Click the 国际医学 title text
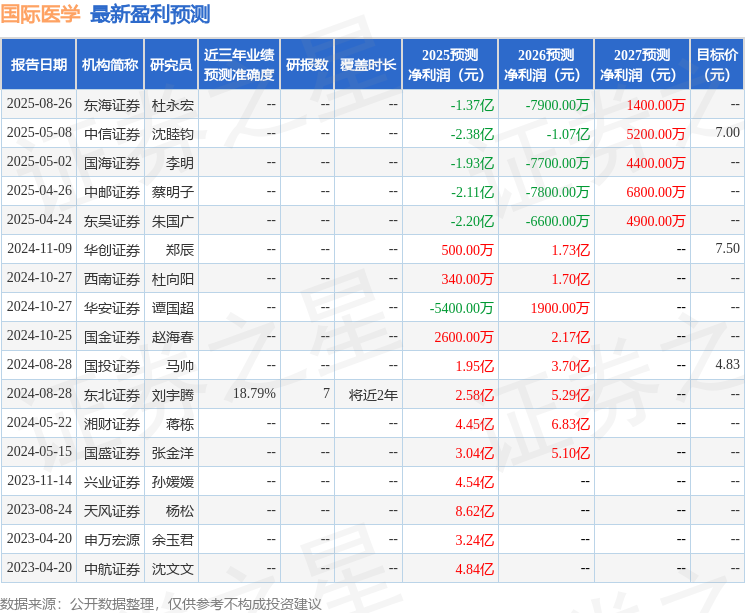The image size is (745, 613). tap(40, 14)
